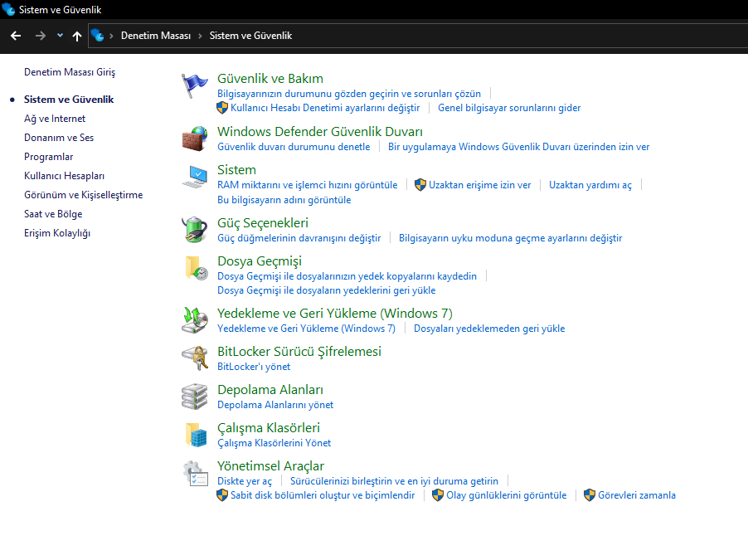Viewport: 748px width, 560px height.
Task: Open the Güvenlik ve Bakım heading
Action: (x=270, y=78)
